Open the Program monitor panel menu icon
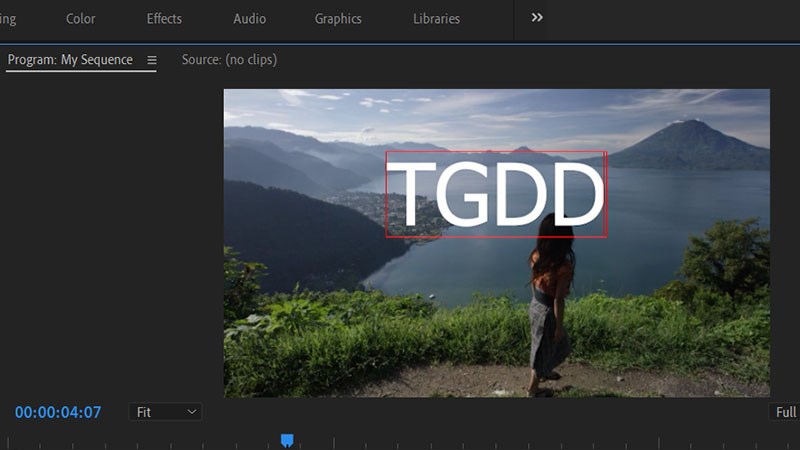This screenshot has width=800, height=450. tap(152, 60)
